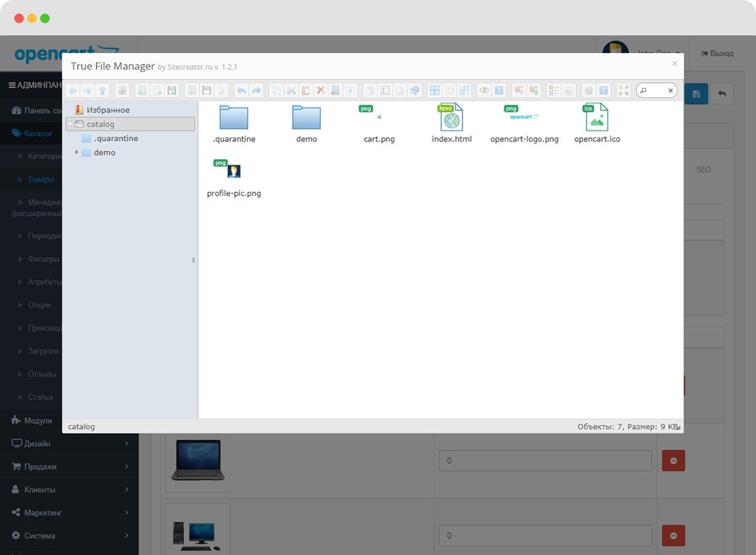Click the laptop product image thumbnail

(198, 460)
